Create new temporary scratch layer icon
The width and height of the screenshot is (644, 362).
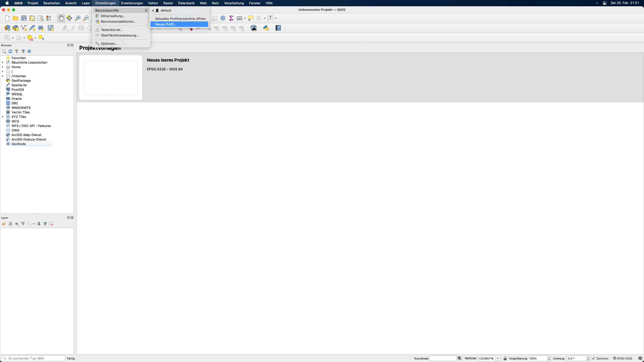pyautogui.click(x=41, y=28)
